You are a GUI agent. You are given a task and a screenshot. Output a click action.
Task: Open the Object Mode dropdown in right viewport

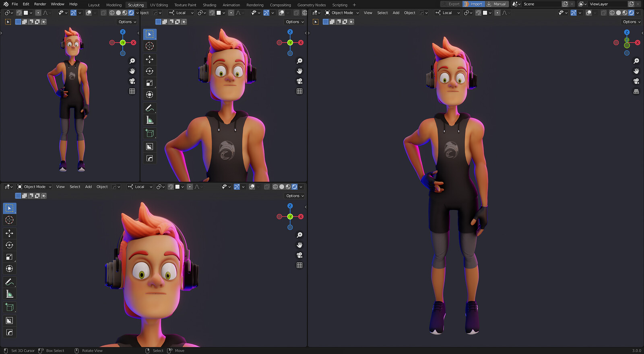(x=342, y=13)
